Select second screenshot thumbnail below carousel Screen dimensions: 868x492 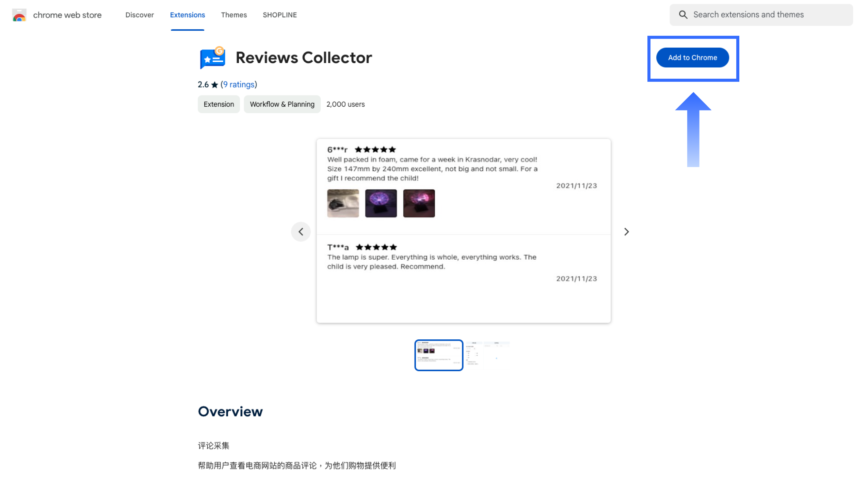pos(487,355)
